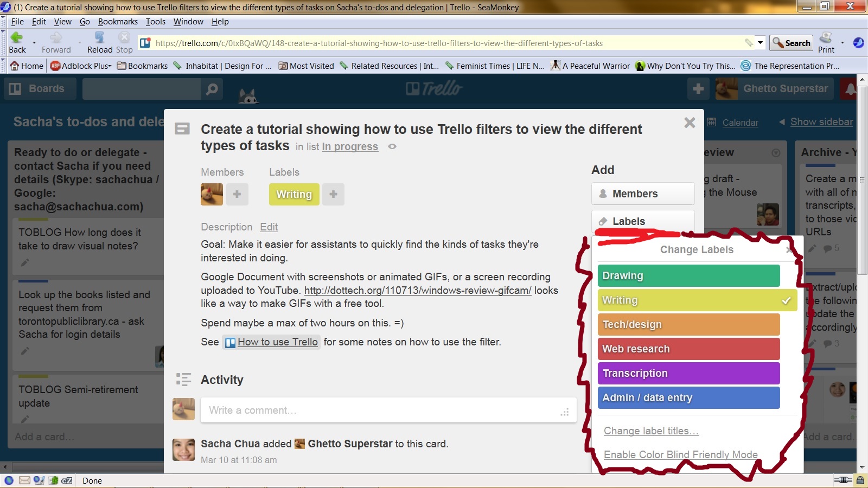
Task: Open the Tools menu
Action: pyautogui.click(x=156, y=22)
